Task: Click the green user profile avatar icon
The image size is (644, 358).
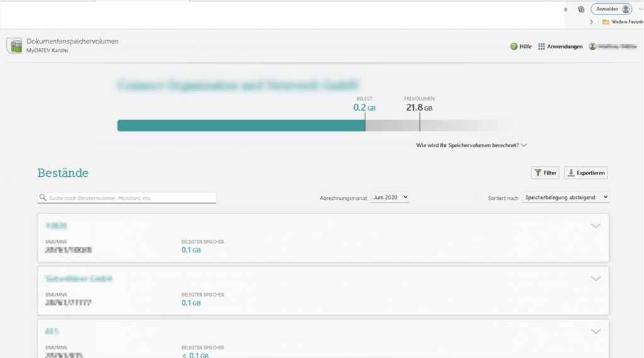Action: point(592,47)
